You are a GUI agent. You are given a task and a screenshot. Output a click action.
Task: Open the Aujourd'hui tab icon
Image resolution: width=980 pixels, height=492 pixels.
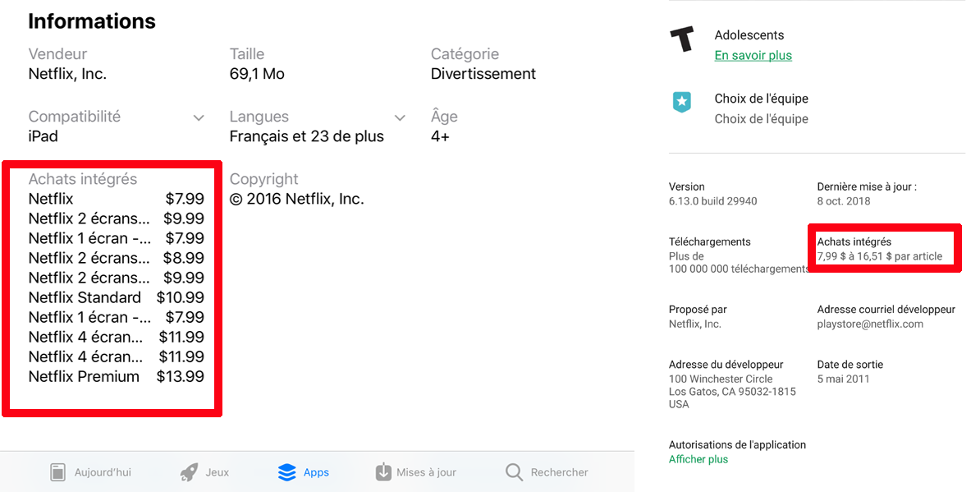pos(58,471)
